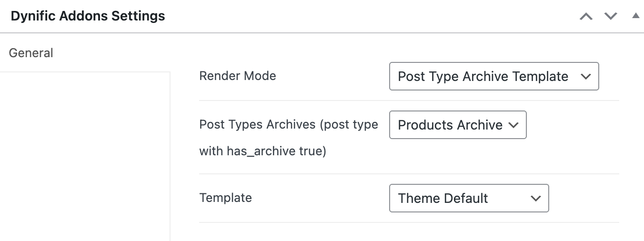
Task: Move the Dynific Addons panel up
Action: pos(586,16)
